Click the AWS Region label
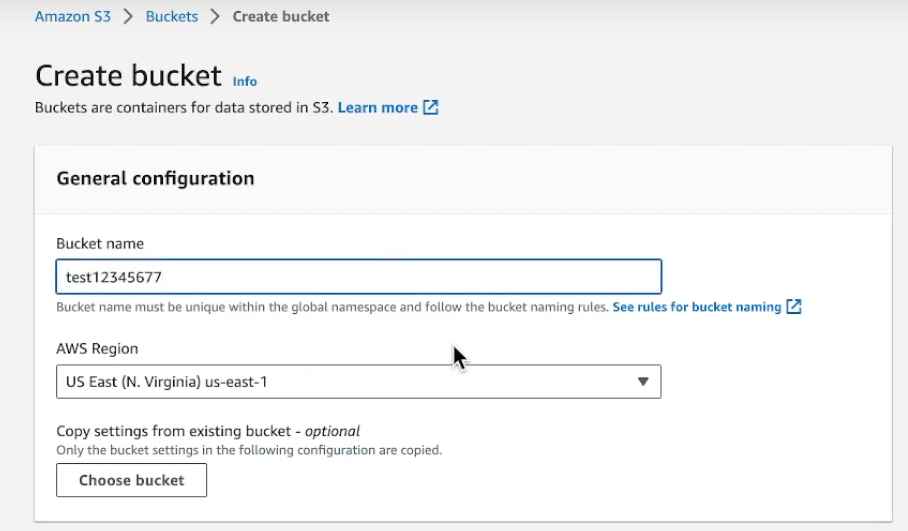 click(x=97, y=349)
